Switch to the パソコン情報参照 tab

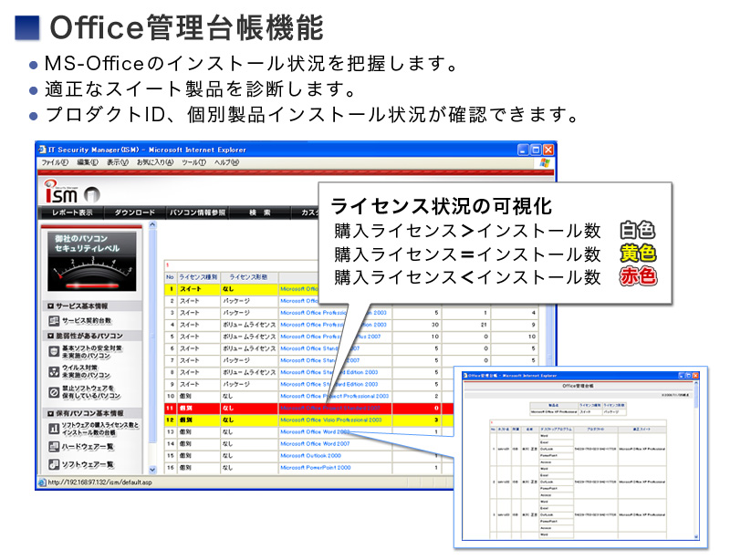197,213
